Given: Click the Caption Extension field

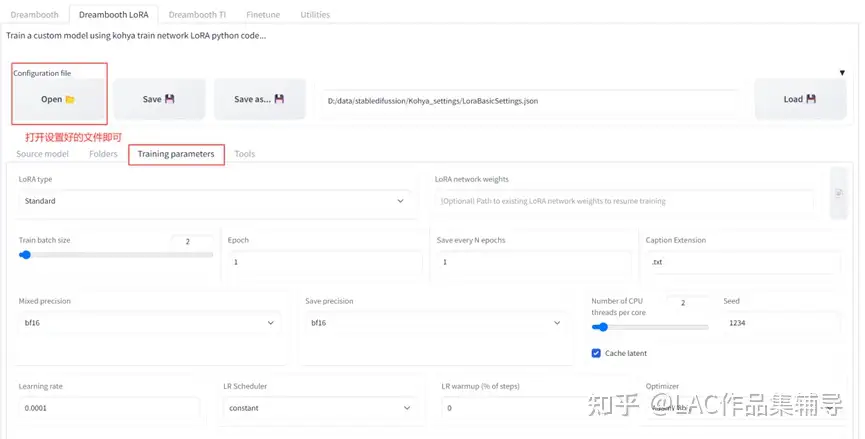Looking at the screenshot, I should point(743,262).
